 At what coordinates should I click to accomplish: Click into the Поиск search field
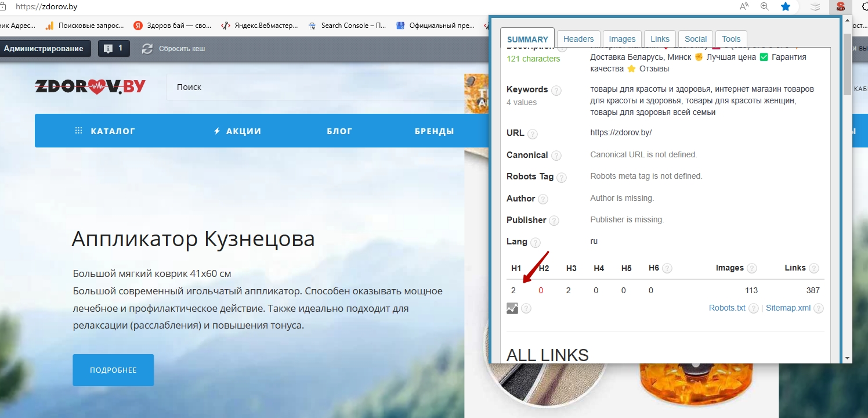coord(313,87)
